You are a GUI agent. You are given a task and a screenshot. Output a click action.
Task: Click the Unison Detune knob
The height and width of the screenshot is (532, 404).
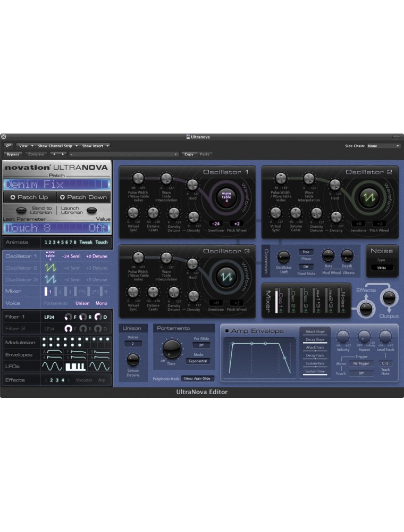coord(133,360)
